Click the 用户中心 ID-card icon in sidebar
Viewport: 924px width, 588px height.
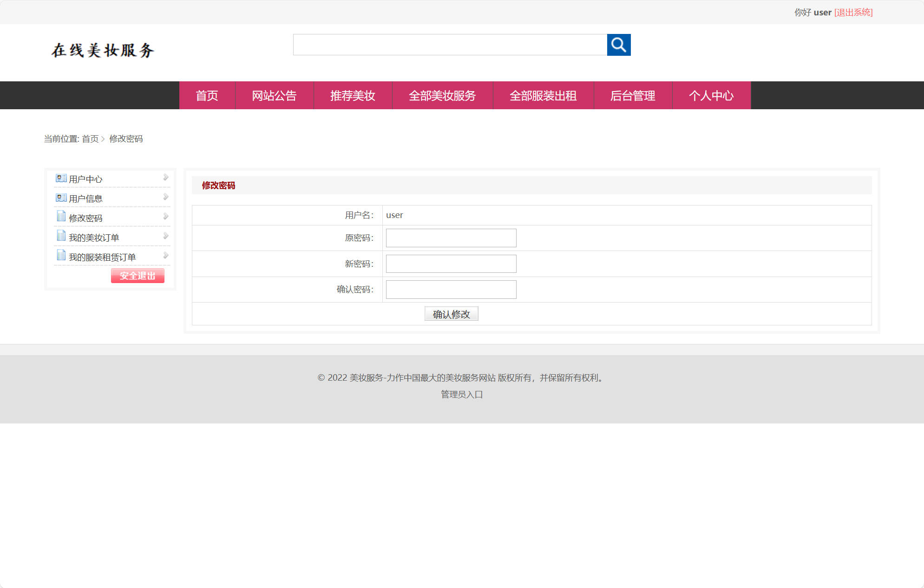61,178
